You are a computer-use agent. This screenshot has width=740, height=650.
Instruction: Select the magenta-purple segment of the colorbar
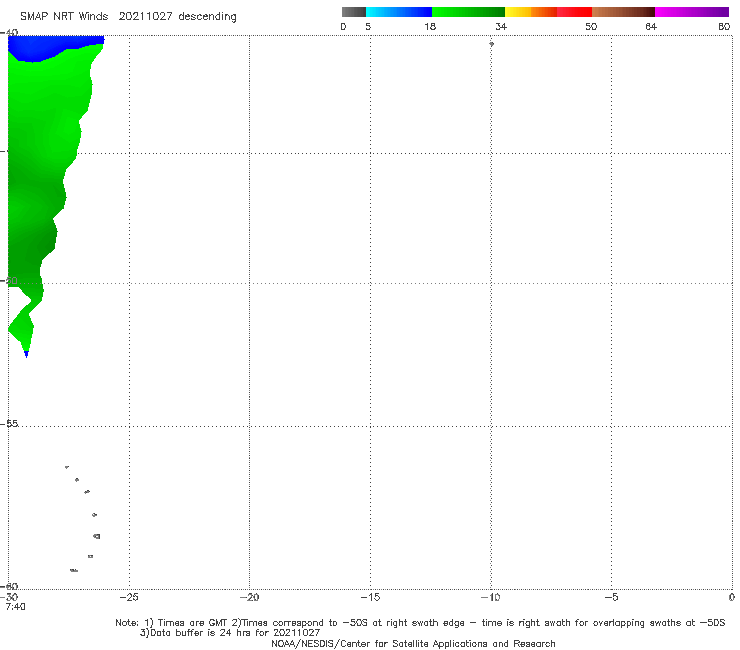point(692,12)
